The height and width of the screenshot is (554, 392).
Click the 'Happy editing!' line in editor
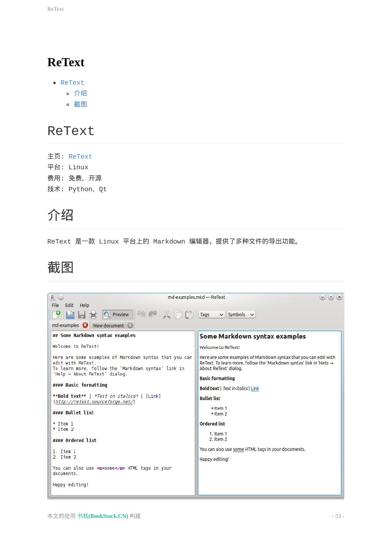click(x=71, y=485)
